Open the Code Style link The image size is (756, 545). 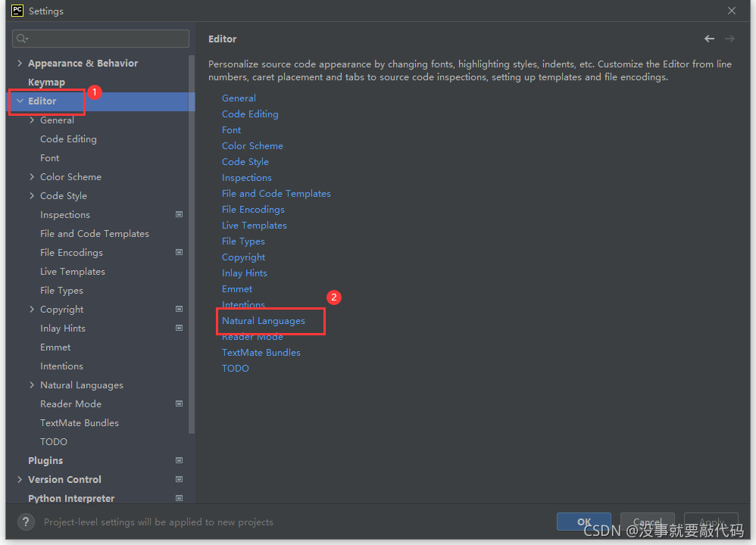pos(245,162)
